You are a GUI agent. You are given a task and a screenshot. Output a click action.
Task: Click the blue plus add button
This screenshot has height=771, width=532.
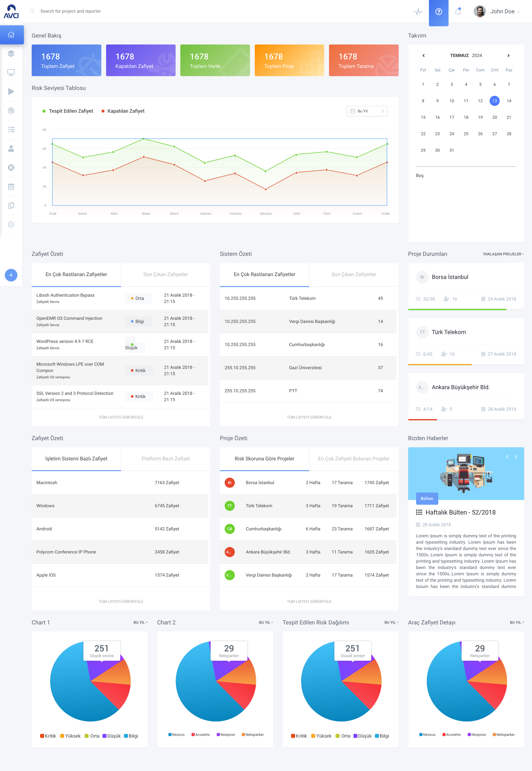pyautogui.click(x=11, y=275)
